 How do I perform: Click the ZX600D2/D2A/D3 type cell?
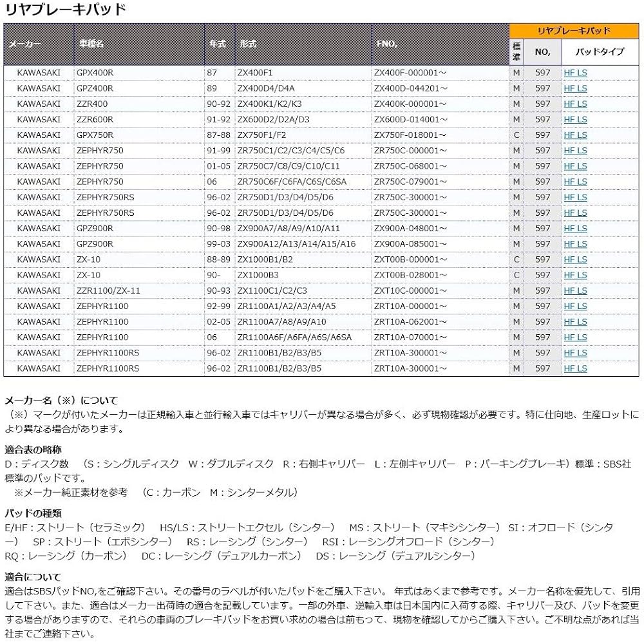click(303, 120)
